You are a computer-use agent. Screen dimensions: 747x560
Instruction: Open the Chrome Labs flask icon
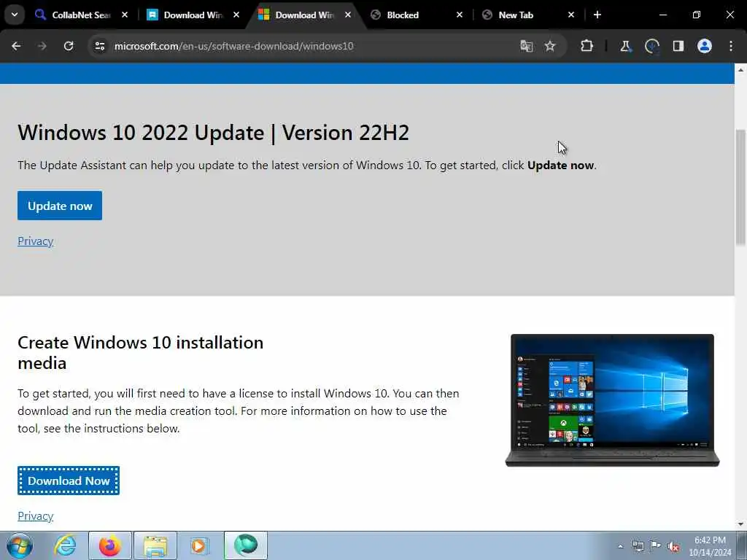click(625, 46)
